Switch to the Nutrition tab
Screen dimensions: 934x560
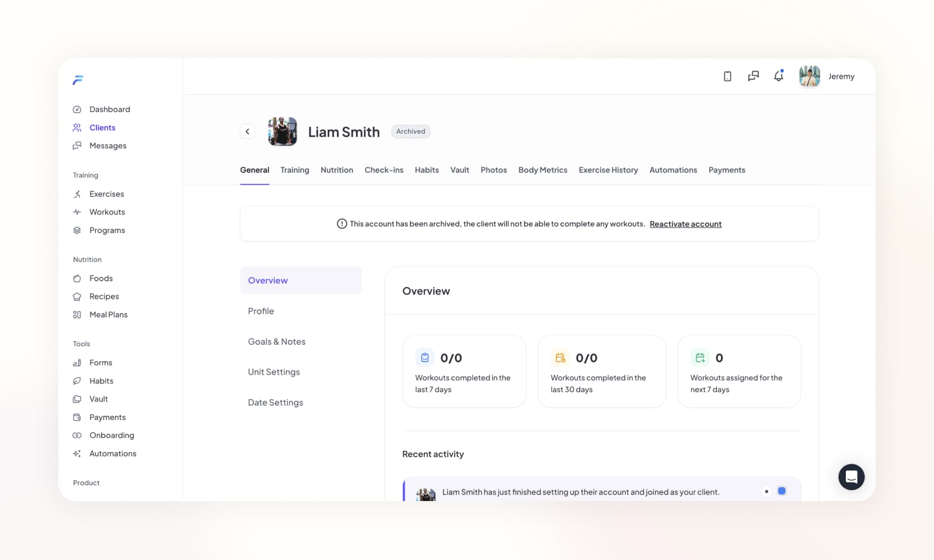pyautogui.click(x=337, y=170)
